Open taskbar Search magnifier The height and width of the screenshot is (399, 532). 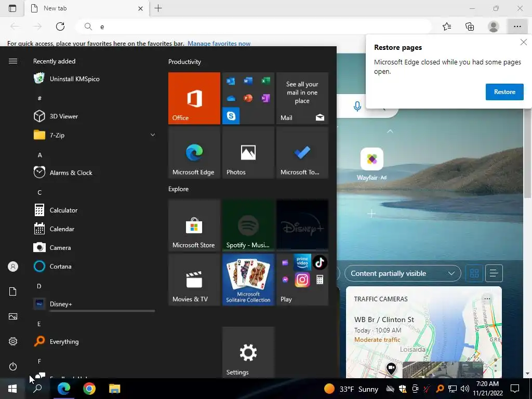click(37, 389)
